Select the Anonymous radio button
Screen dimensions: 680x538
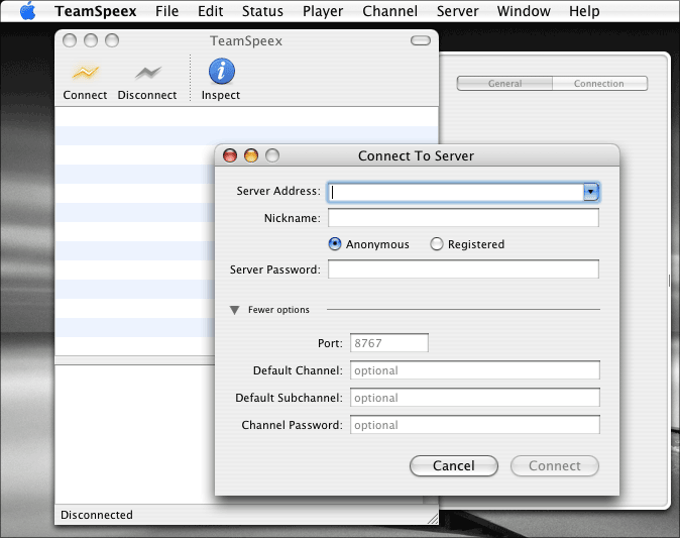pos(335,244)
